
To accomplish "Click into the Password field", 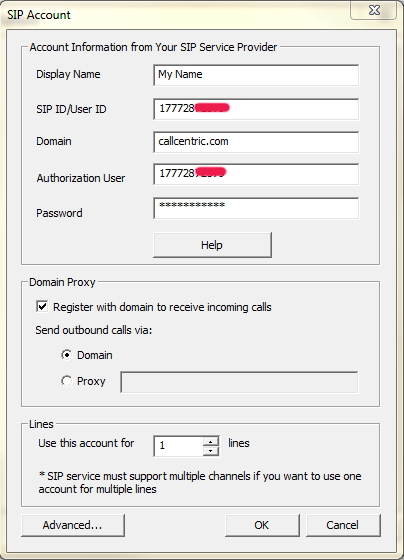I will (x=256, y=208).
